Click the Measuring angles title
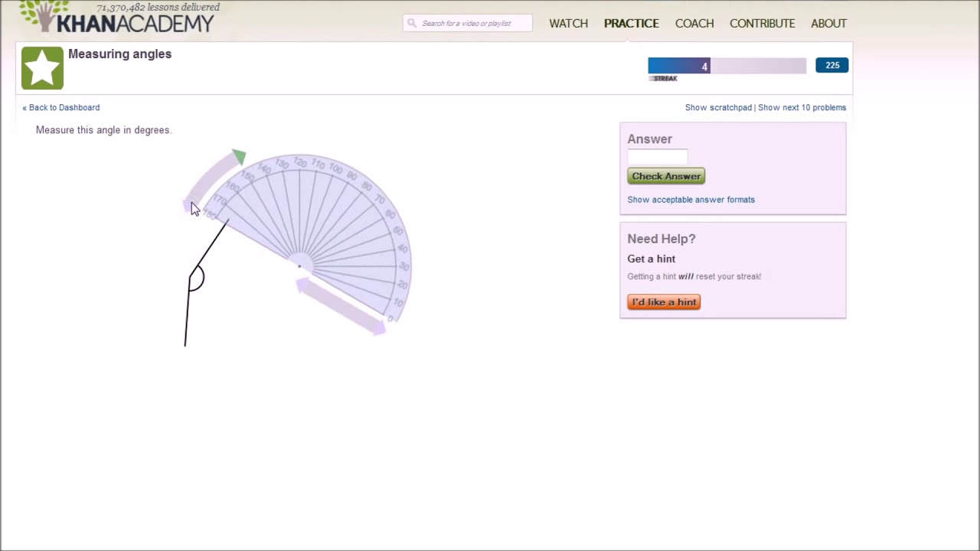980x551 pixels. tap(119, 54)
